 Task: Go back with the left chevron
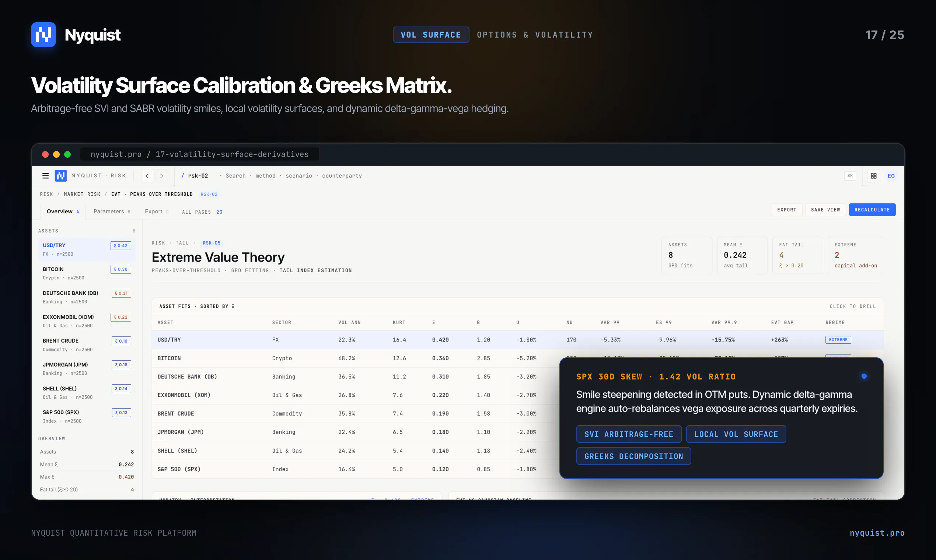(147, 176)
